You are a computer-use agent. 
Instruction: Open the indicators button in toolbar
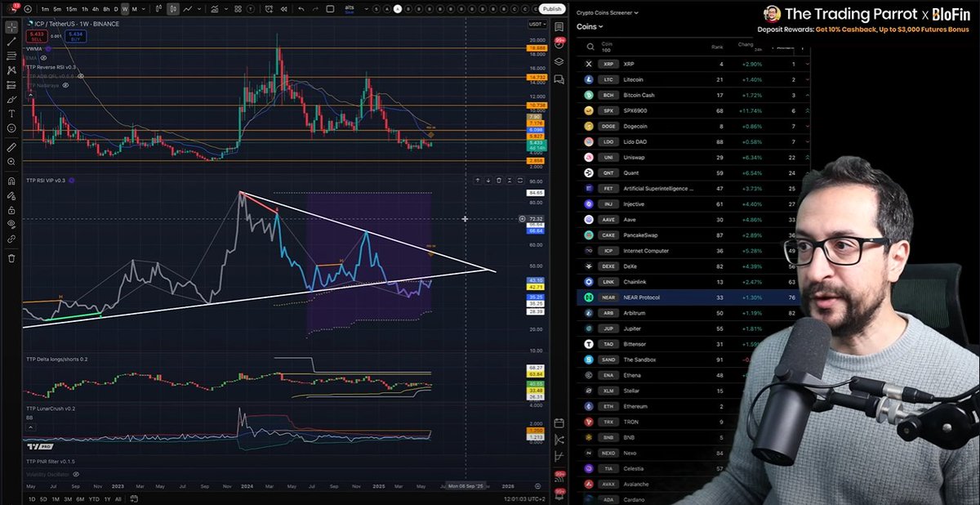[x=215, y=9]
